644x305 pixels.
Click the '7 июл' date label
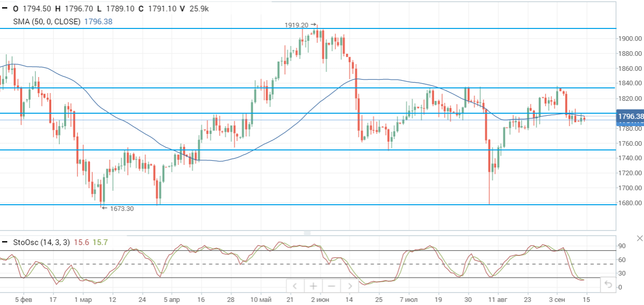[x=408, y=300]
